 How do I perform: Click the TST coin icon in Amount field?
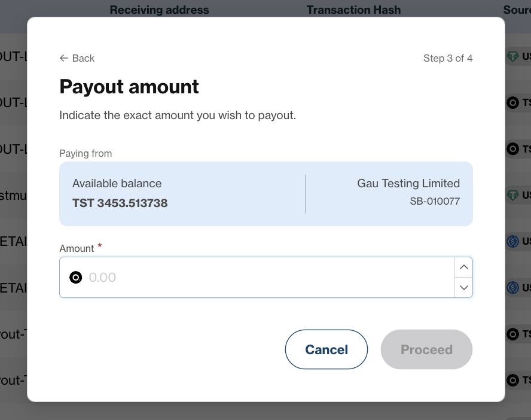tap(75, 278)
